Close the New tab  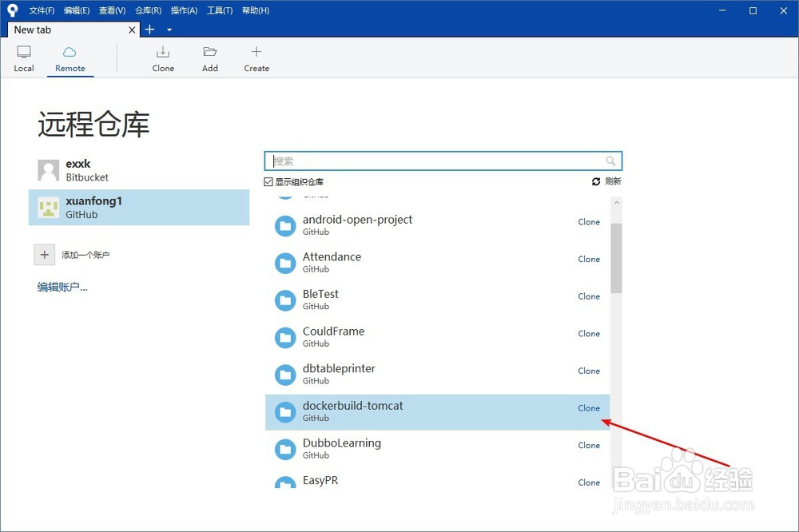[x=132, y=30]
